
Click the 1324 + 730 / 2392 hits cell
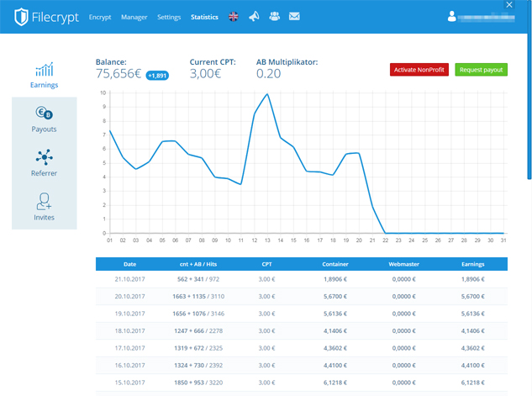198,366
